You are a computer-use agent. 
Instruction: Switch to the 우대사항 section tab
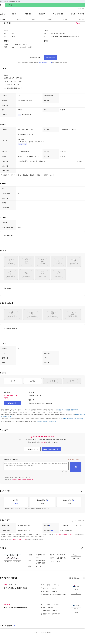coord(34,19)
